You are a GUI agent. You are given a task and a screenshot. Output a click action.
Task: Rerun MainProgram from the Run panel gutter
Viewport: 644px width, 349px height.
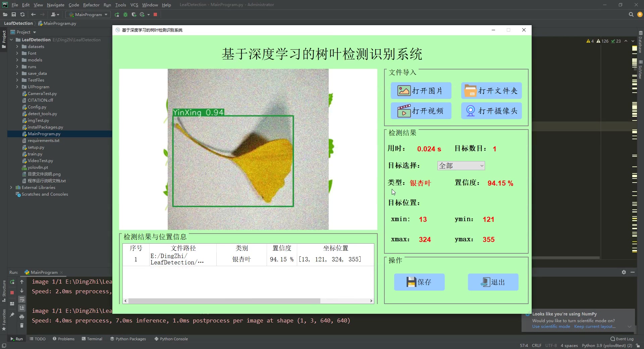pyautogui.click(x=12, y=282)
